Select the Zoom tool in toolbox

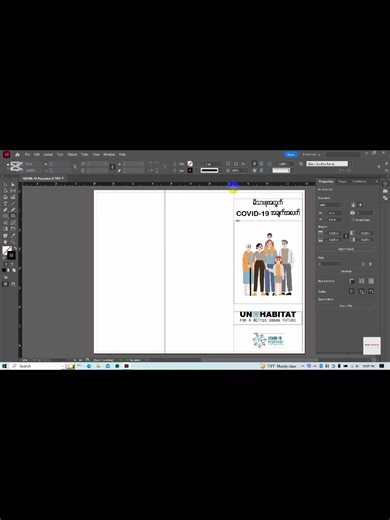pyautogui.click(x=13, y=242)
